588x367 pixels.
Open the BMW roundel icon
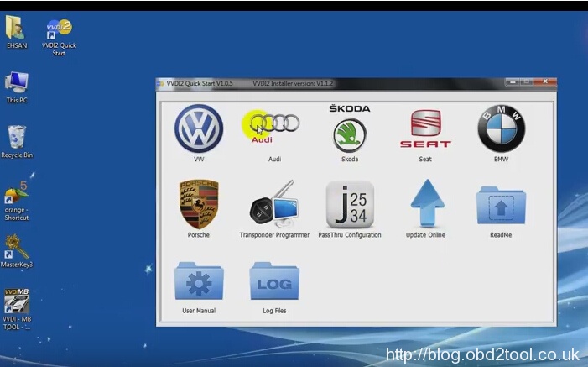(x=502, y=128)
